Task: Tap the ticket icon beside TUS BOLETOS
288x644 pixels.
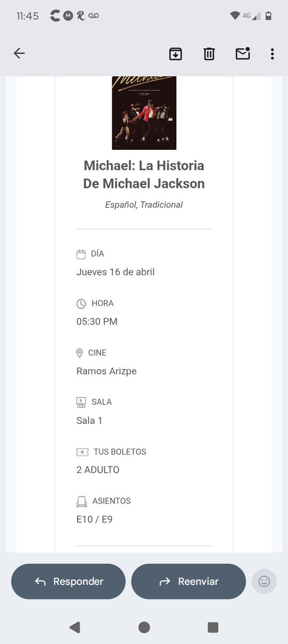Action: pos(82,452)
